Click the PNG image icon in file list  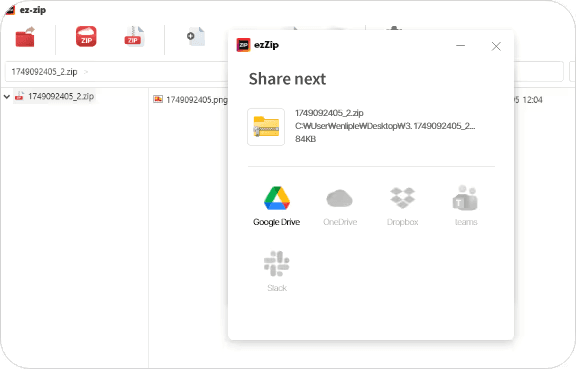[158, 99]
